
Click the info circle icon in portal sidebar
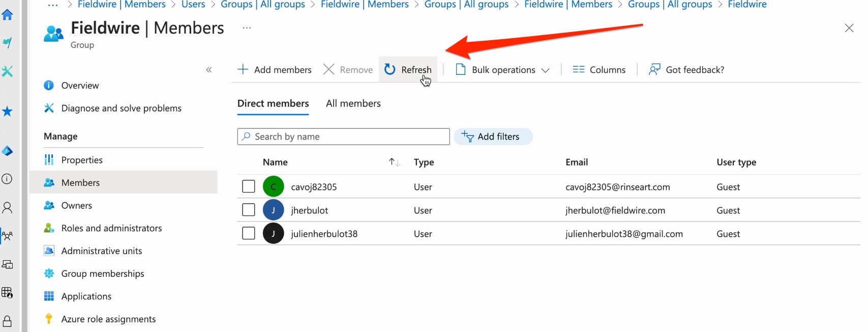coord(8,179)
